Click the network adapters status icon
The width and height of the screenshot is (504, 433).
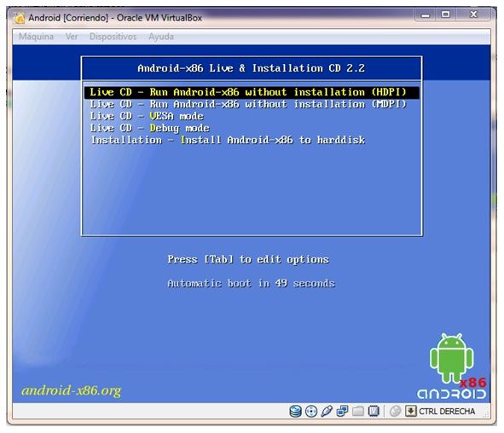[342, 411]
